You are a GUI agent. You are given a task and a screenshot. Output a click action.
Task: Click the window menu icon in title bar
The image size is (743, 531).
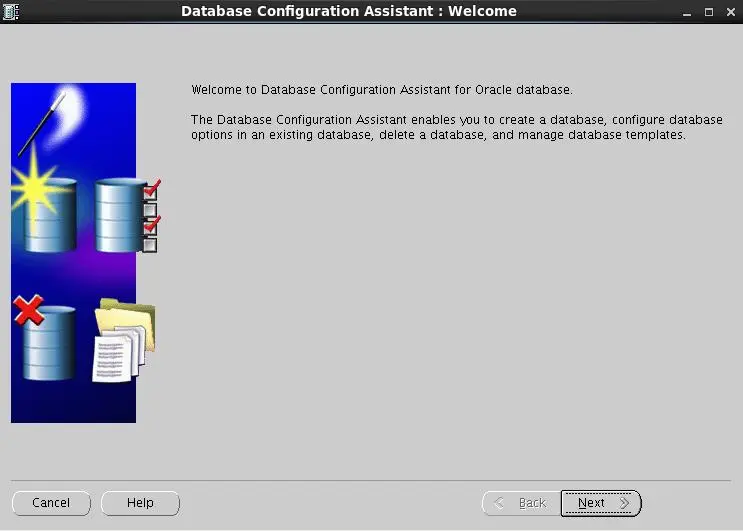10,11
